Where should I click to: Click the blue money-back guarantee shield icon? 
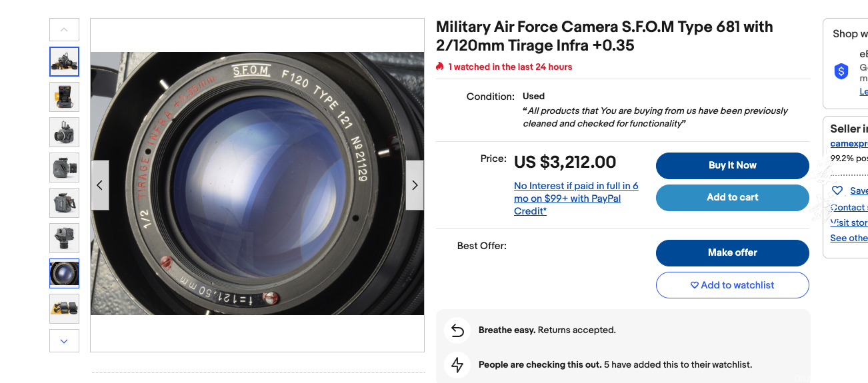tap(841, 71)
